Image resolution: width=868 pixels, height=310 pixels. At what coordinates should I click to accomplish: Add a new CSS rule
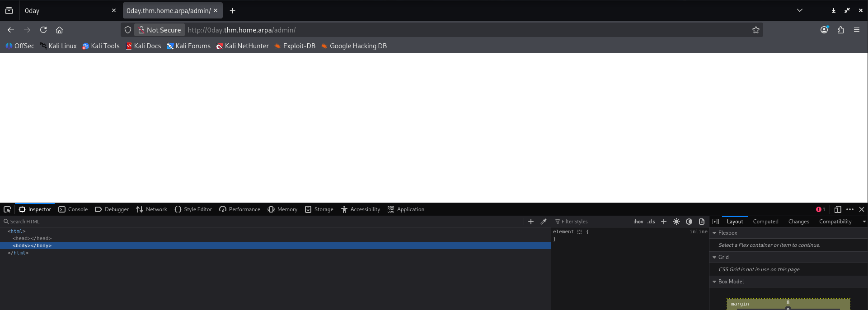(663, 222)
